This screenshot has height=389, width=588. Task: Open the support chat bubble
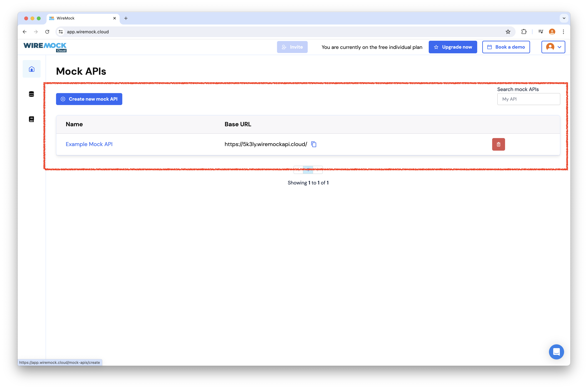click(556, 352)
